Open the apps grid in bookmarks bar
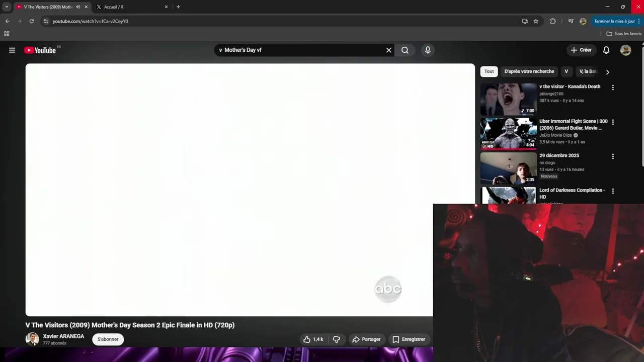The image size is (644, 362). point(7,34)
